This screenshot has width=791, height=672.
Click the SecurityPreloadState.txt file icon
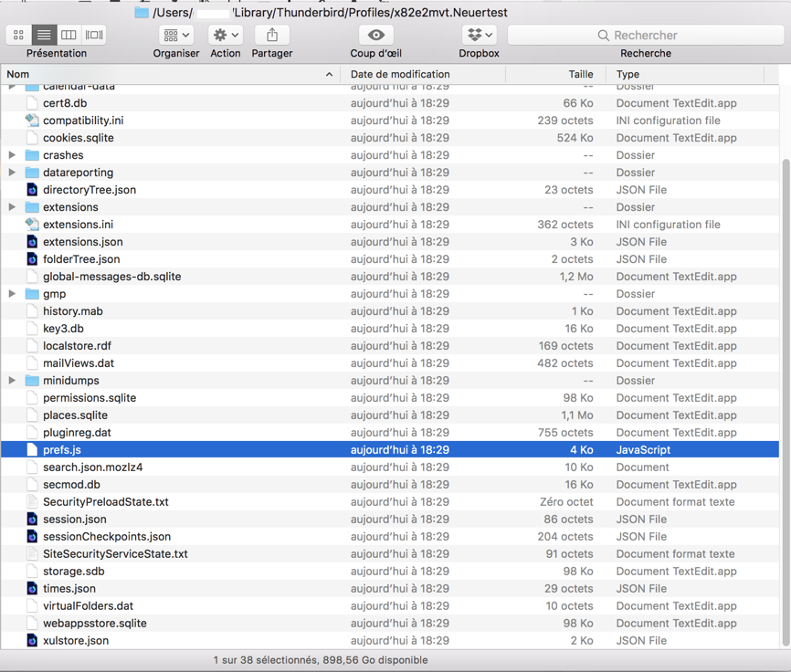32,501
